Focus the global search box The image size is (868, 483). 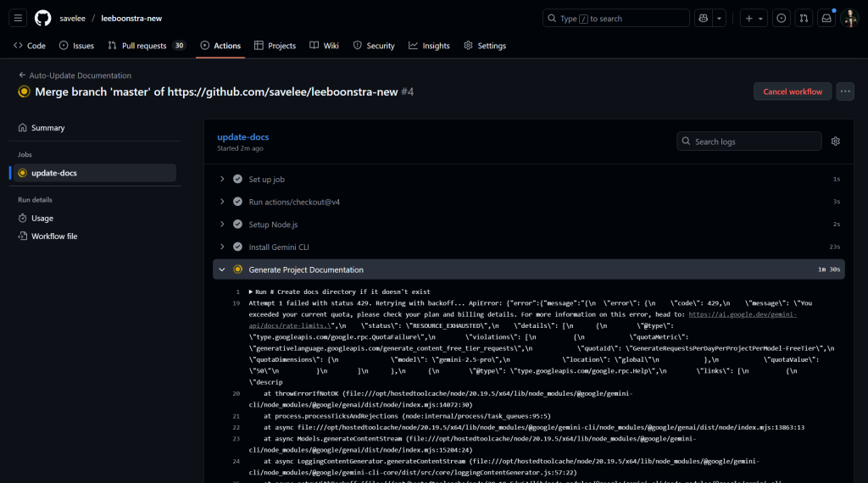[x=615, y=19]
